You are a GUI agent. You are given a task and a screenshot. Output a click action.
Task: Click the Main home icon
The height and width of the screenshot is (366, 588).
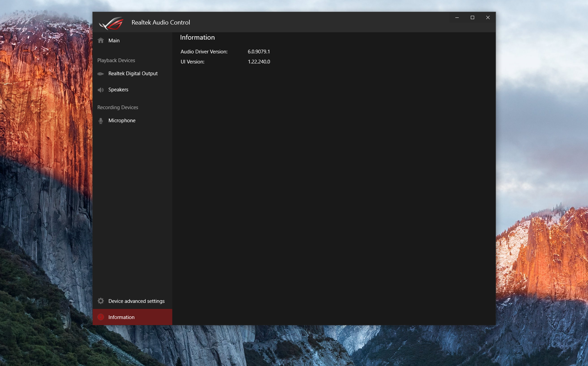(101, 41)
